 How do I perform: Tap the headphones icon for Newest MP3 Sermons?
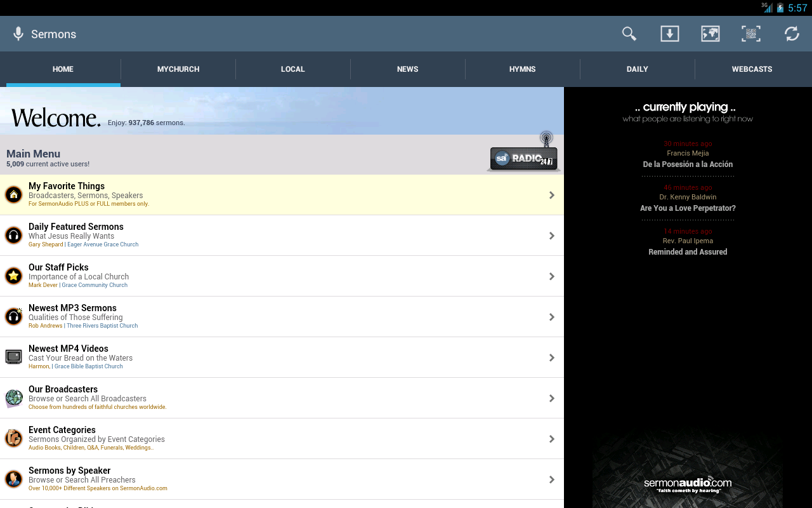pos(13,317)
